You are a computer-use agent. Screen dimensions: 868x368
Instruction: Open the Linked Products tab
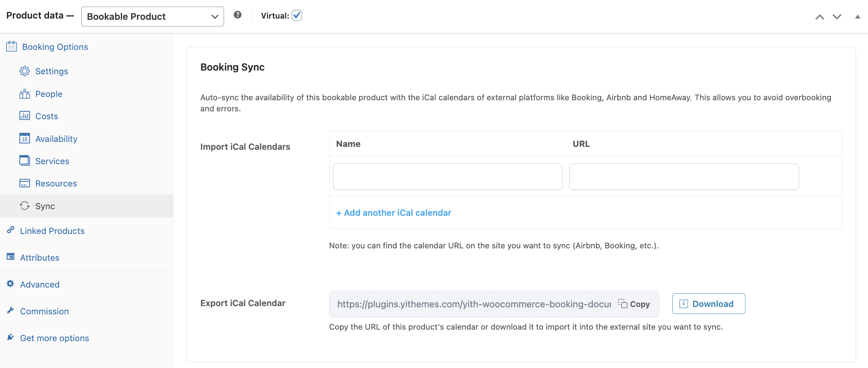coord(52,231)
